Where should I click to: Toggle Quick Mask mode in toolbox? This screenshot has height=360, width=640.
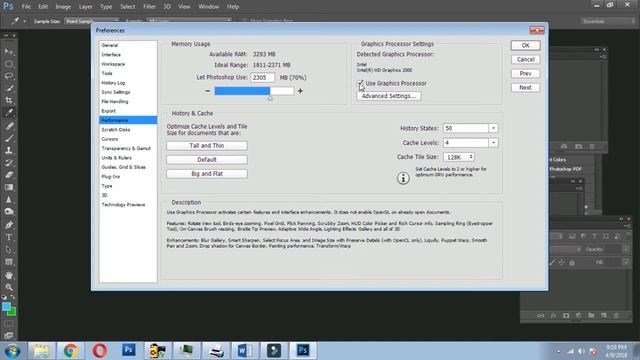(9, 324)
